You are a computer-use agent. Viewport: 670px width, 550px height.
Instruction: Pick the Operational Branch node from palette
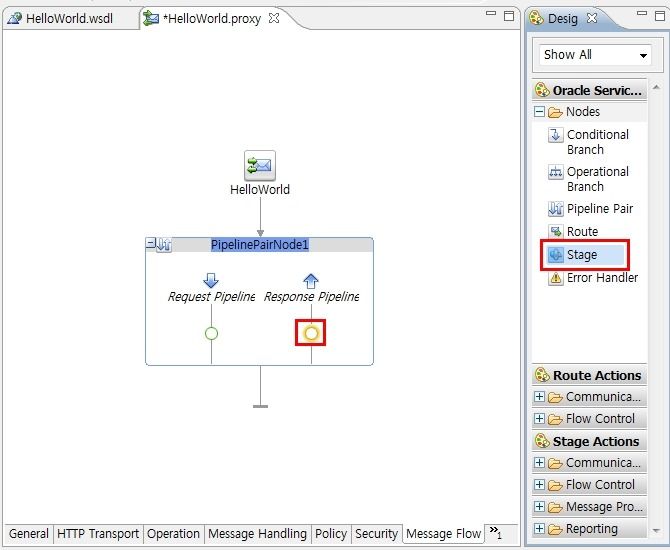click(x=588, y=179)
